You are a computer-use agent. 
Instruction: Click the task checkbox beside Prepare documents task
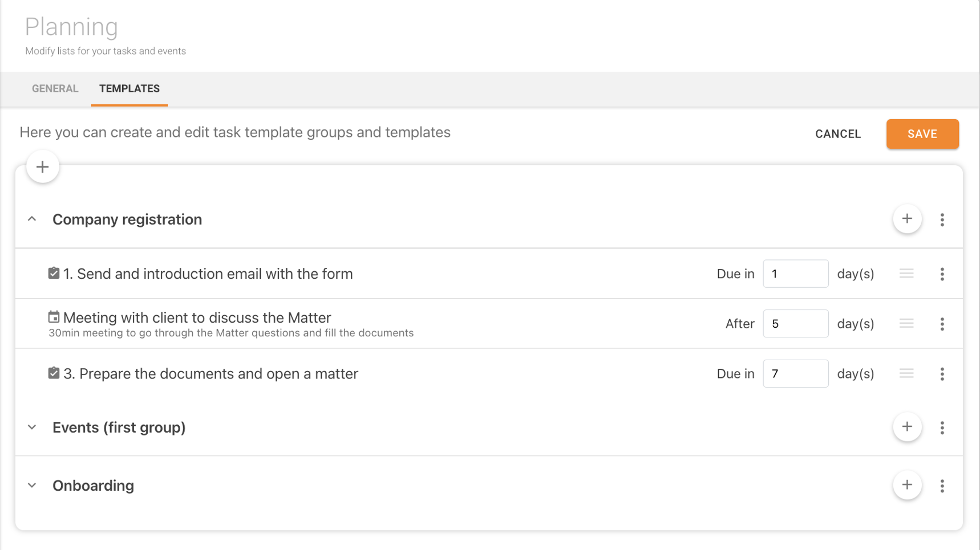point(54,372)
